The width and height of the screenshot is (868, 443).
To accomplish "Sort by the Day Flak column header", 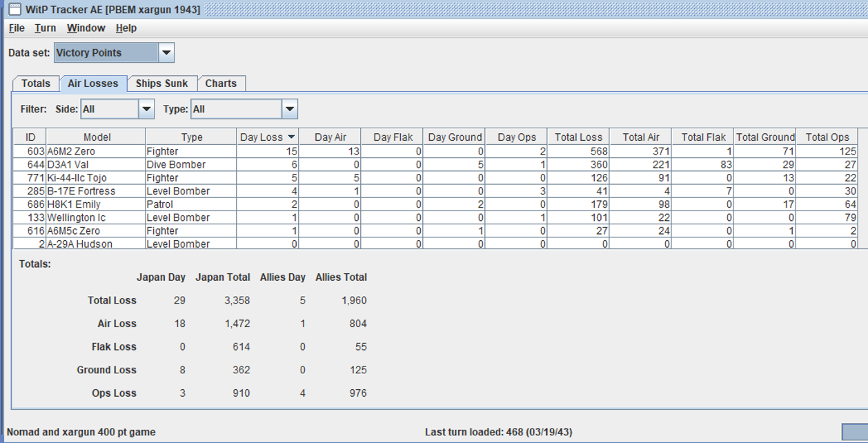I will 392,137.
